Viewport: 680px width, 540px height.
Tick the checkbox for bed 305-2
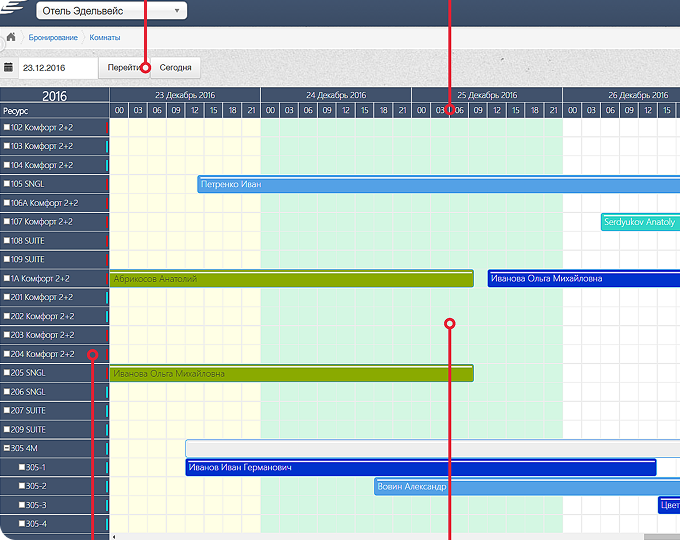pos(22,486)
